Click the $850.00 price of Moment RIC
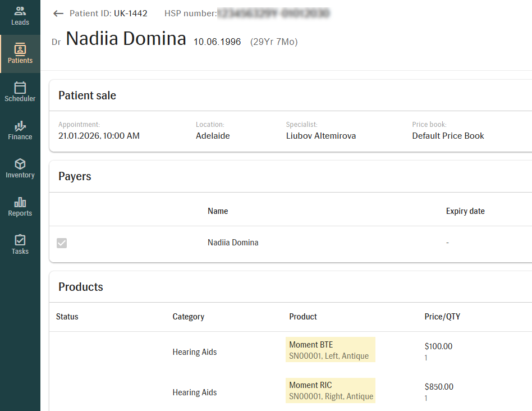Viewport: 532px width, 411px height. click(x=439, y=387)
